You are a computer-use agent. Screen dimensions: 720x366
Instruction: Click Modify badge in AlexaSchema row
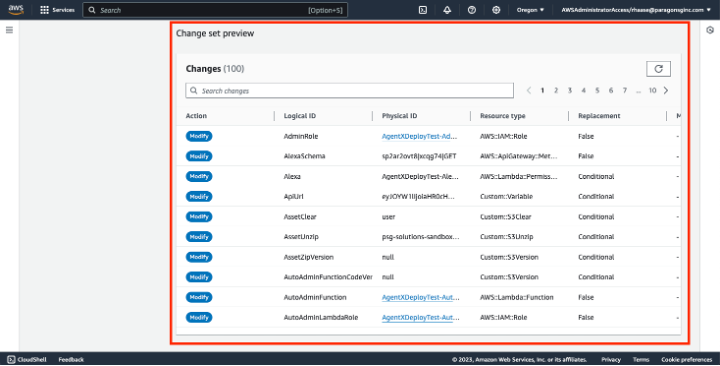pyautogui.click(x=199, y=156)
